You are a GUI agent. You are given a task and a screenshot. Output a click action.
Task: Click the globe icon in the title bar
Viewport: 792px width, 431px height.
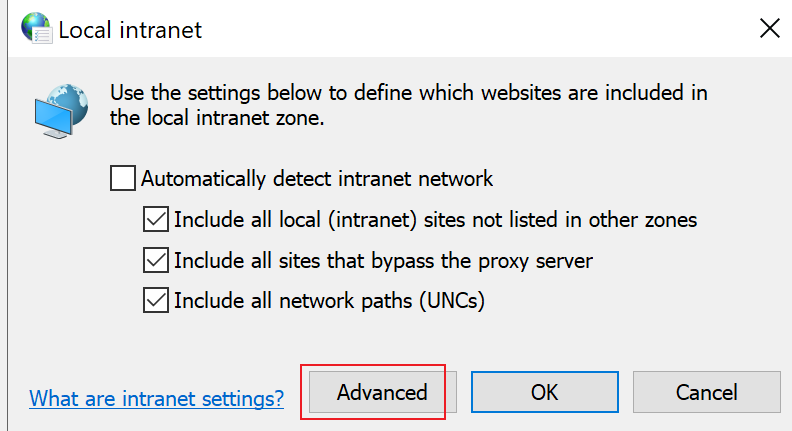pyautogui.click(x=36, y=28)
